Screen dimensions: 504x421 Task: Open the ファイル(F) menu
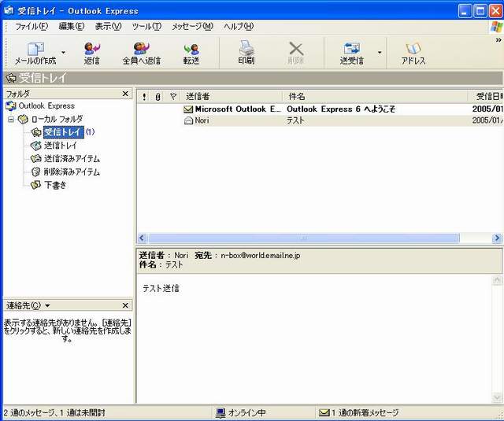(x=31, y=26)
